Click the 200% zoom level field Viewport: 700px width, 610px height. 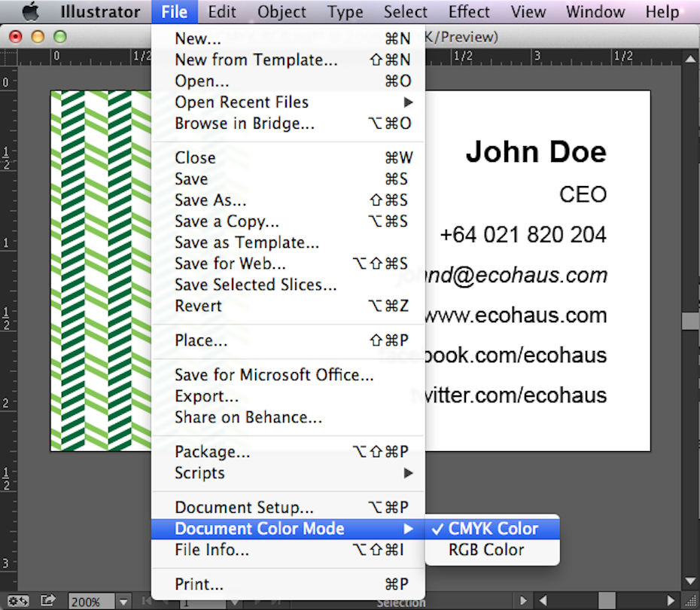point(92,602)
